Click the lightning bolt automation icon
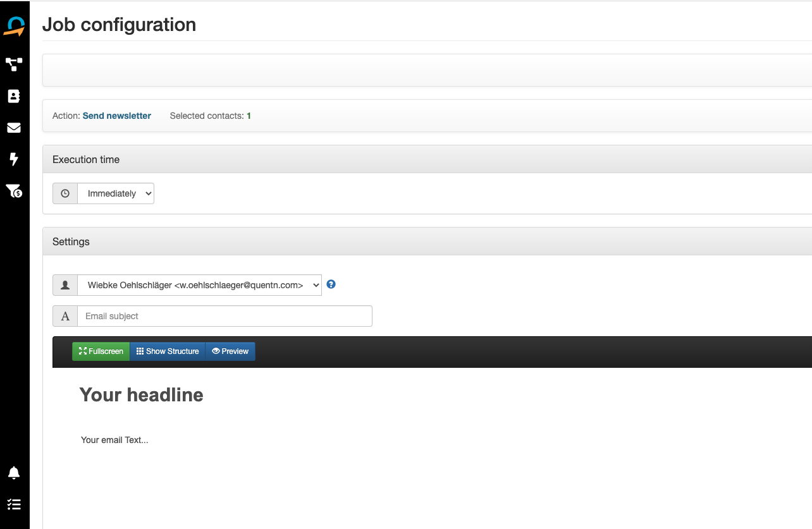The height and width of the screenshot is (529, 812). [x=14, y=159]
